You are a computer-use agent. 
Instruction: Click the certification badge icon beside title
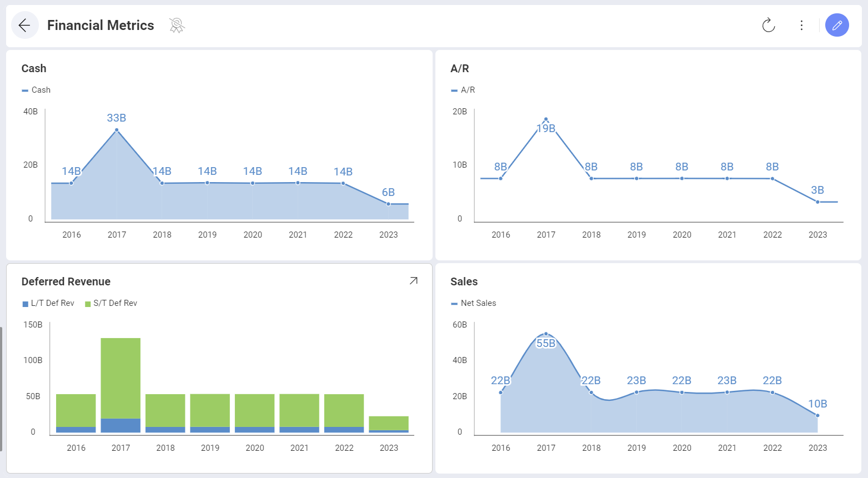click(x=177, y=26)
